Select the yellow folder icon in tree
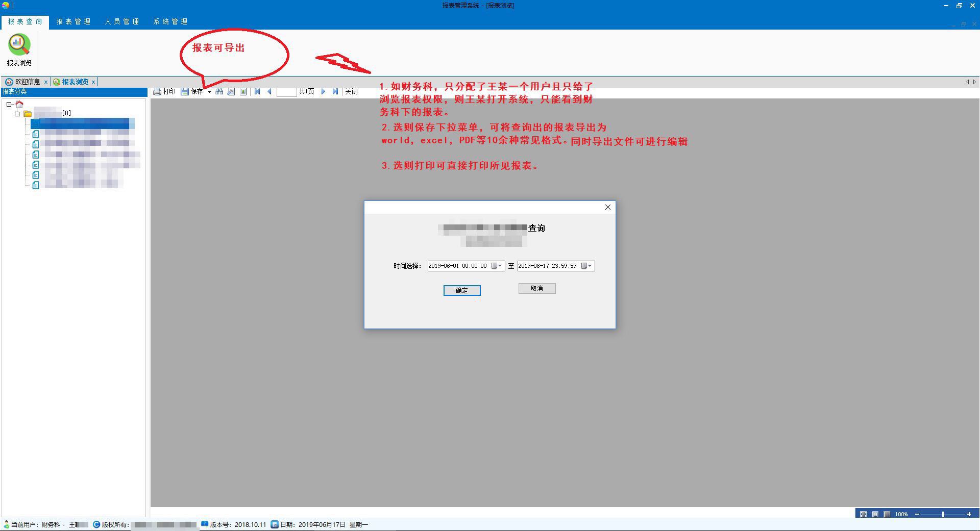Image resolution: width=980 pixels, height=531 pixels. point(28,114)
